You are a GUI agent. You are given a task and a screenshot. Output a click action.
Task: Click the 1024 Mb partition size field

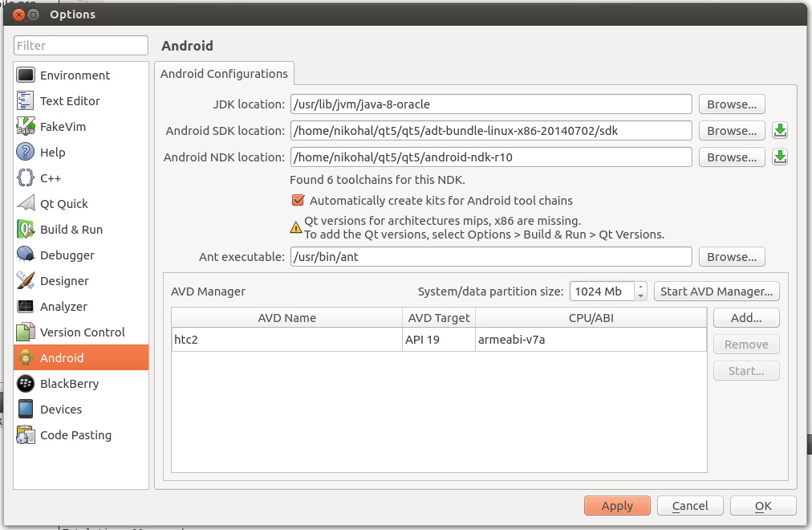pyautogui.click(x=602, y=291)
